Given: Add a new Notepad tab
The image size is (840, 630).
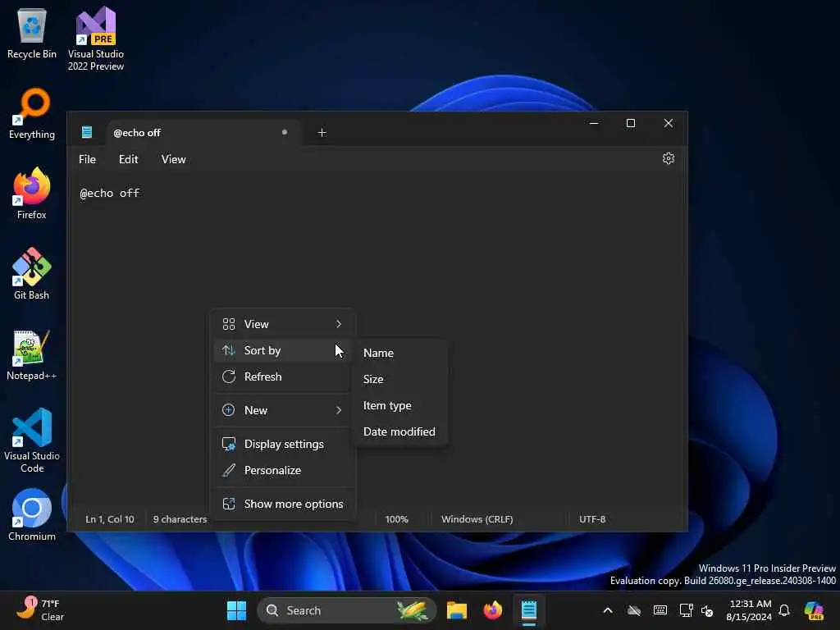Looking at the screenshot, I should [x=322, y=132].
